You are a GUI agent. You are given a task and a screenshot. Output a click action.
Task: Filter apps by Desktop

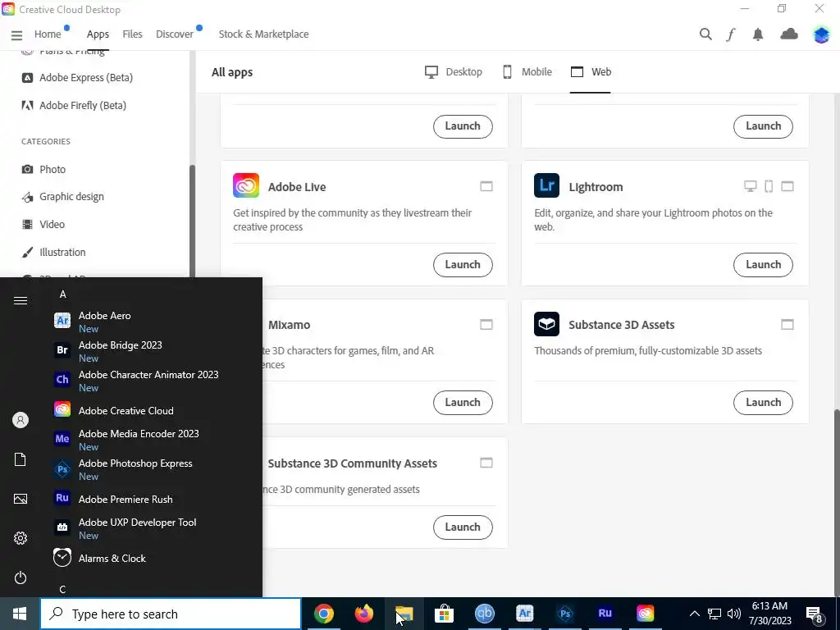click(453, 72)
